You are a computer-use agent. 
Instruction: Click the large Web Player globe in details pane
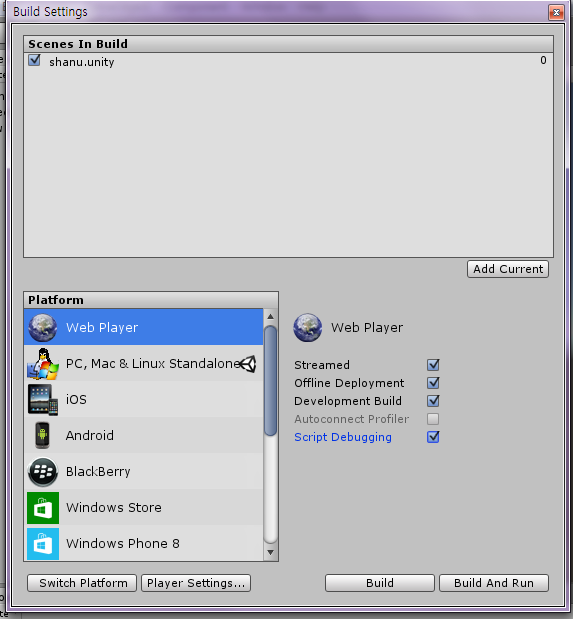click(x=308, y=327)
